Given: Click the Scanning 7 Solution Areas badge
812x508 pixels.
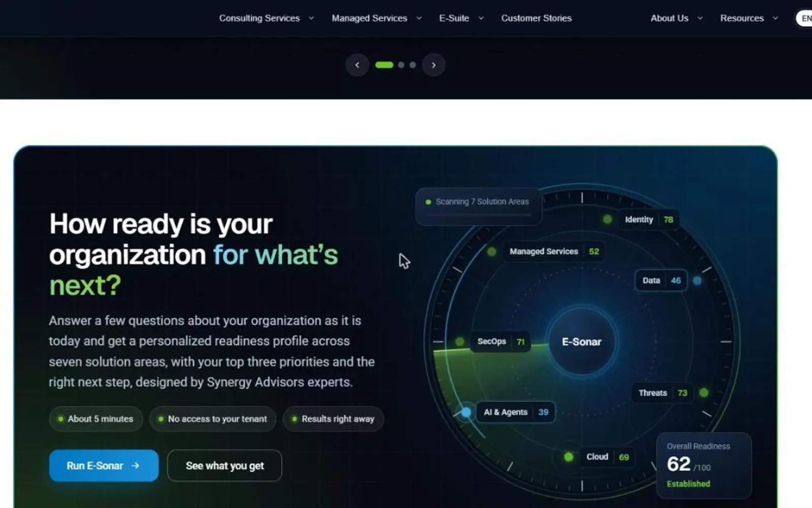Looking at the screenshot, I should click(x=479, y=206).
